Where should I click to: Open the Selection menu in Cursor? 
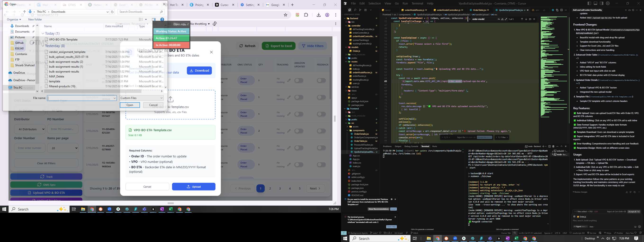point(375,4)
